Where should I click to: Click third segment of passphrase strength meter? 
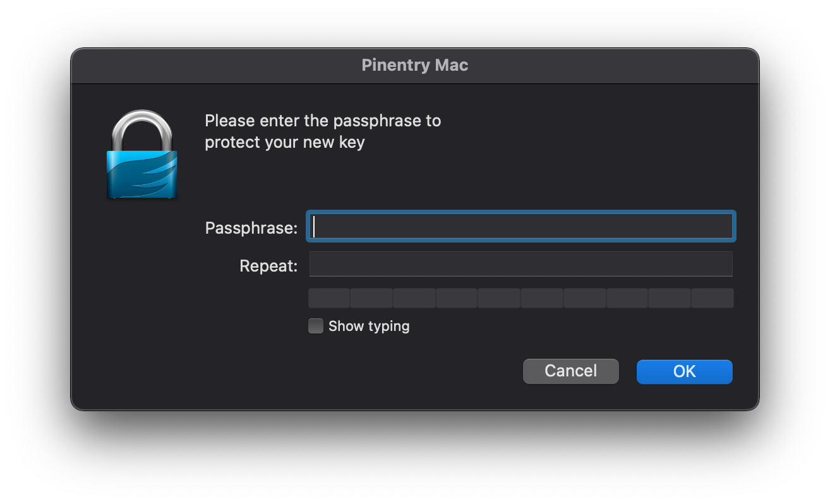click(x=414, y=298)
